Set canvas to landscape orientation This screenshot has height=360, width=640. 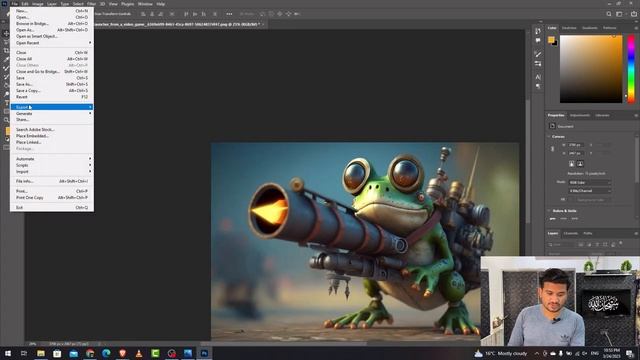pyautogui.click(x=580, y=164)
